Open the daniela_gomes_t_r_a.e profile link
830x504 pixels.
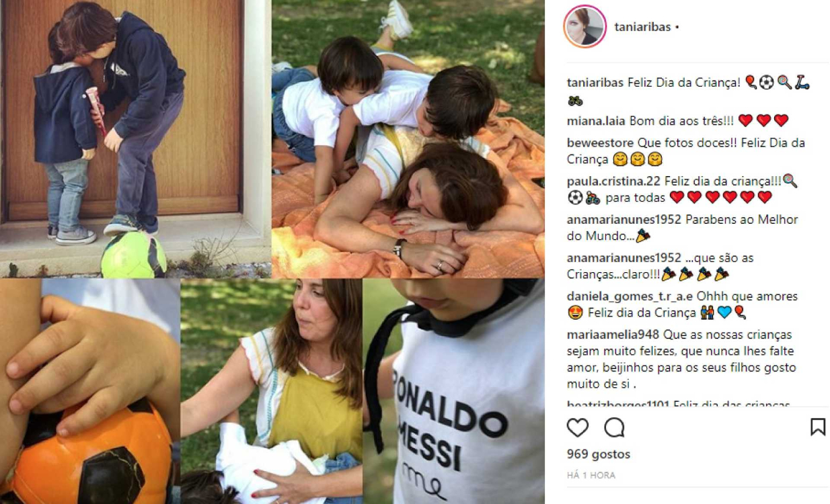tap(632, 296)
